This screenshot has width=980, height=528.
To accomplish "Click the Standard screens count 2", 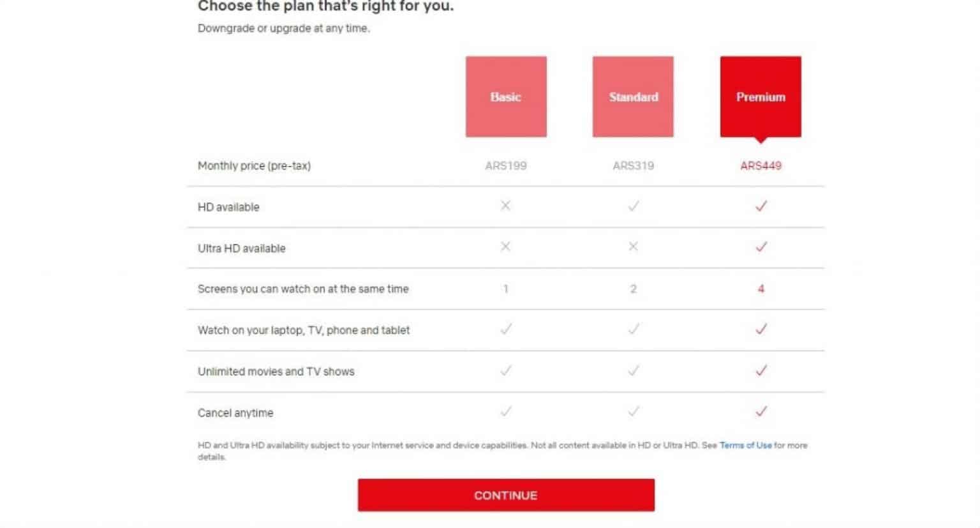I will pyautogui.click(x=633, y=289).
